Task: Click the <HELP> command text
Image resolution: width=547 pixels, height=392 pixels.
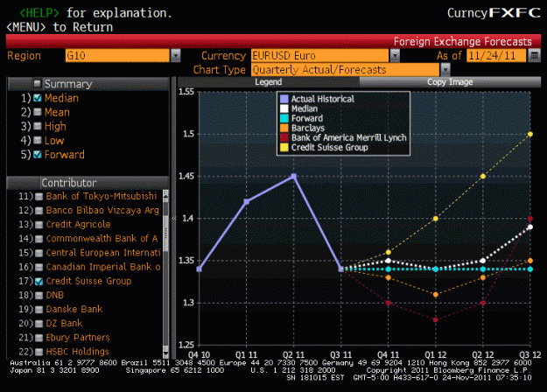Action: 39,13
